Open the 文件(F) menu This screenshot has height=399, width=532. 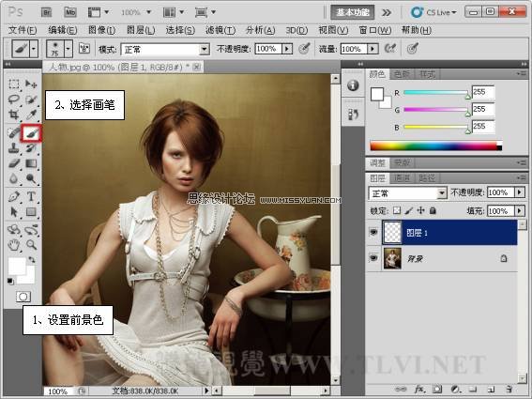[23, 30]
